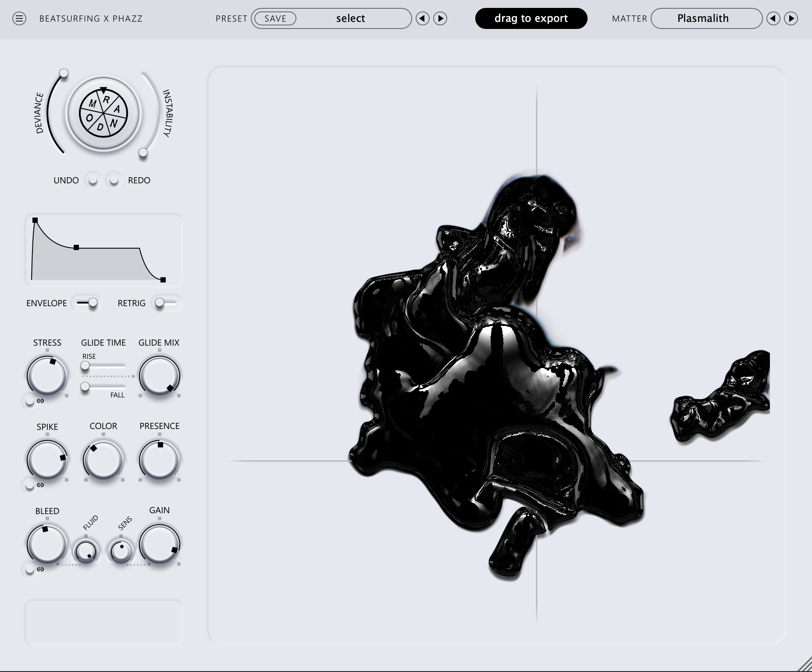This screenshot has height=672, width=812.
Task: Click the GAIN knob
Action: (159, 544)
